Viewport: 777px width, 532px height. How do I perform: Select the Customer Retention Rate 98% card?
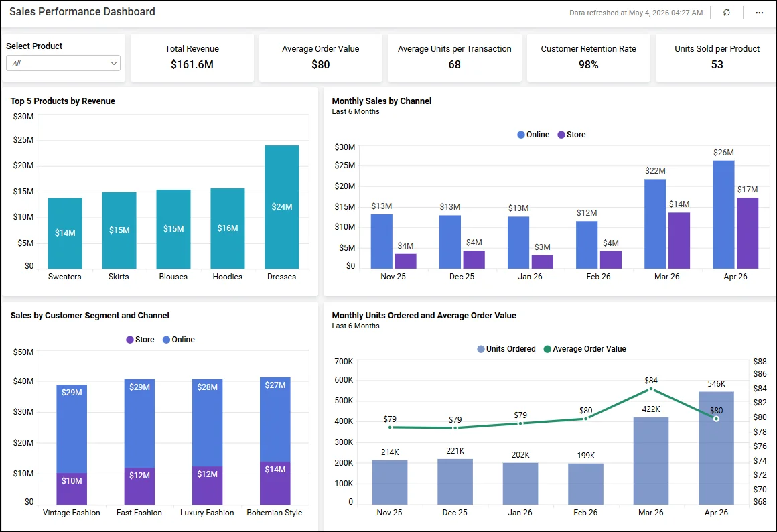[x=588, y=57]
